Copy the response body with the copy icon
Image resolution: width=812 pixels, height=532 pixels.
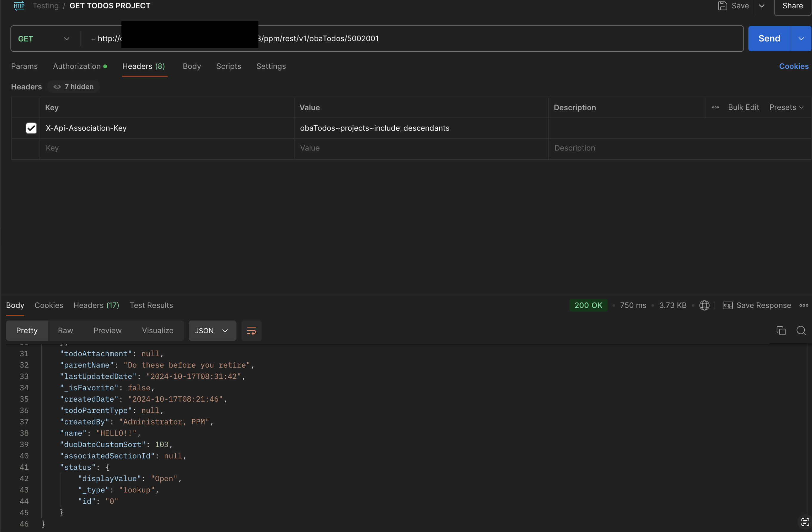(x=781, y=330)
